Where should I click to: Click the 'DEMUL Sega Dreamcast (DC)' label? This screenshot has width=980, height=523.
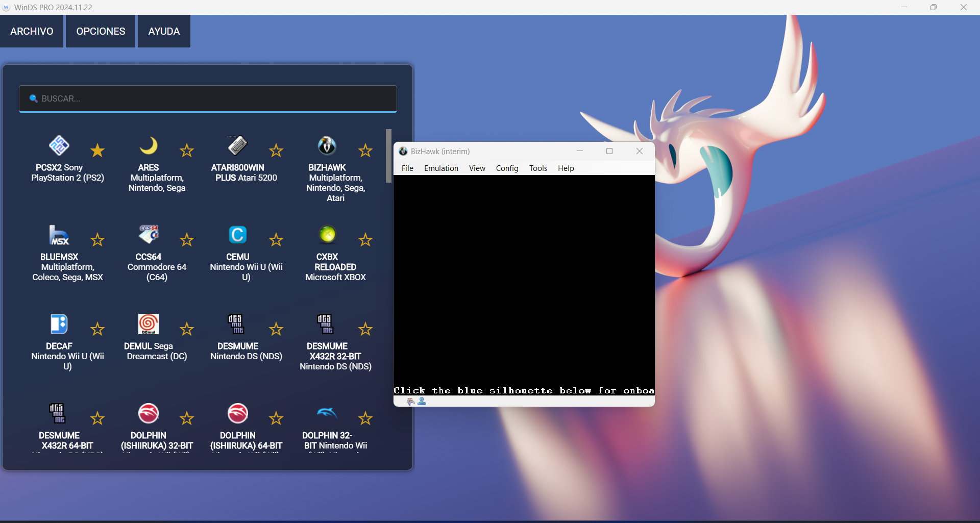coord(157,351)
